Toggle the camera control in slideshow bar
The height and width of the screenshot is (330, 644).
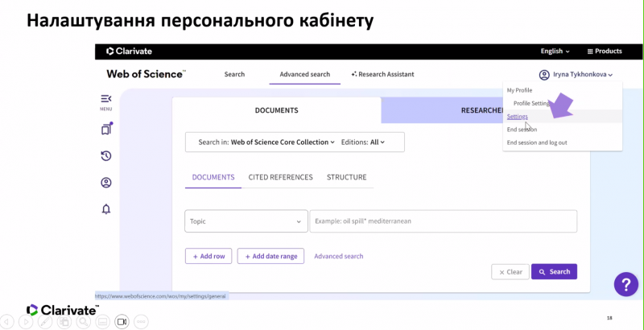122,322
